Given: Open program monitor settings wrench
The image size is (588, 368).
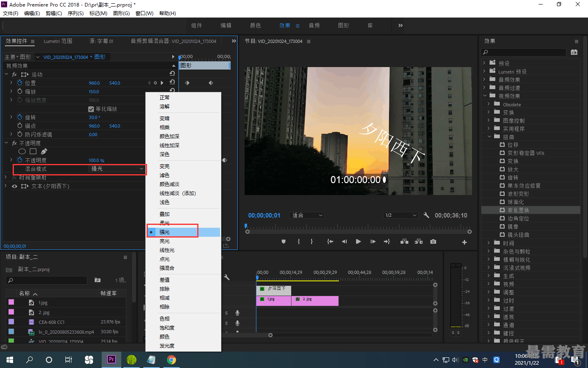Looking at the screenshot, I should pos(426,215).
